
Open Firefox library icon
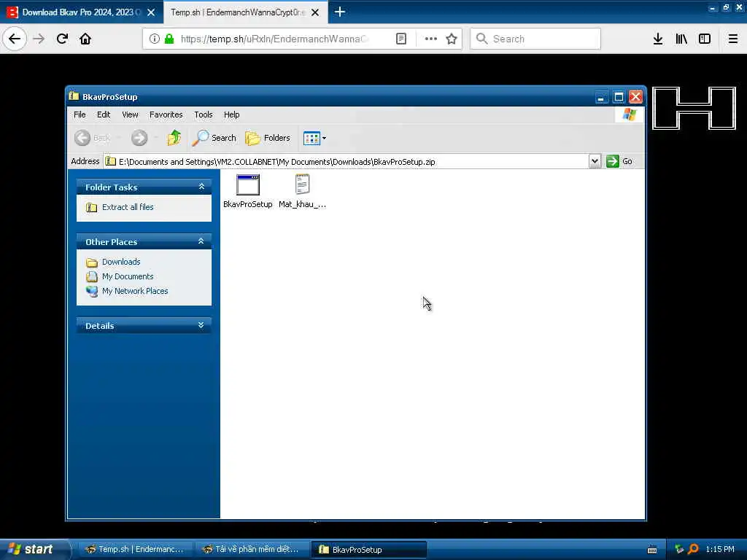pos(681,39)
